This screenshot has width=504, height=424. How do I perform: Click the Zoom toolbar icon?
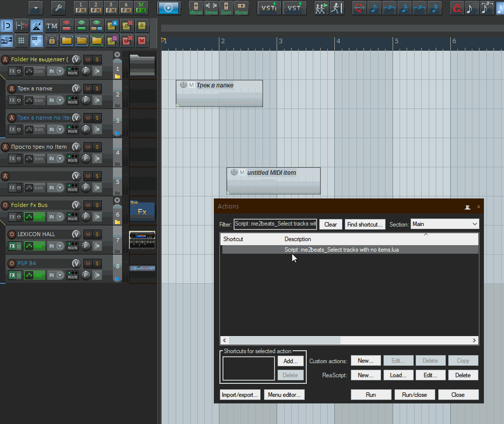click(x=226, y=8)
